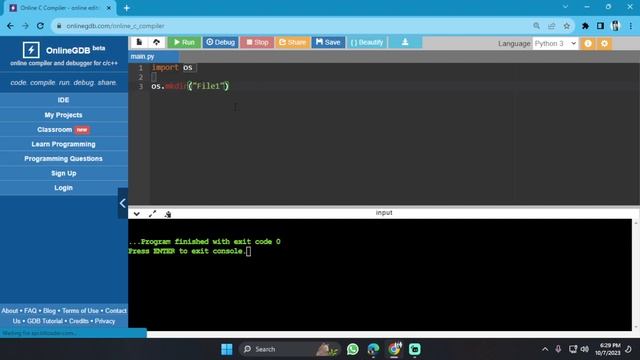Click Chrome icon in taskbar
The image size is (640, 360).
pyautogui.click(x=394, y=349)
